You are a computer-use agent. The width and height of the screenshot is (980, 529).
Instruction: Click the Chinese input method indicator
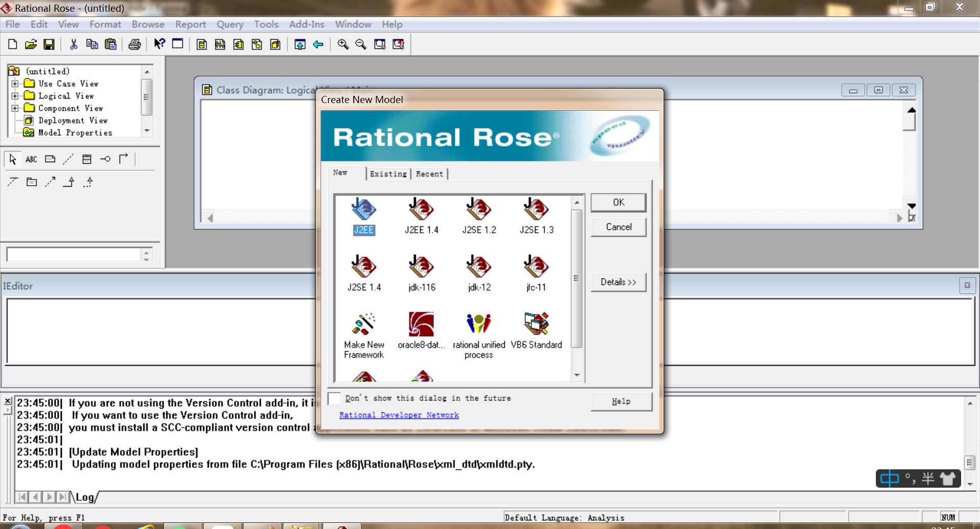(x=889, y=479)
